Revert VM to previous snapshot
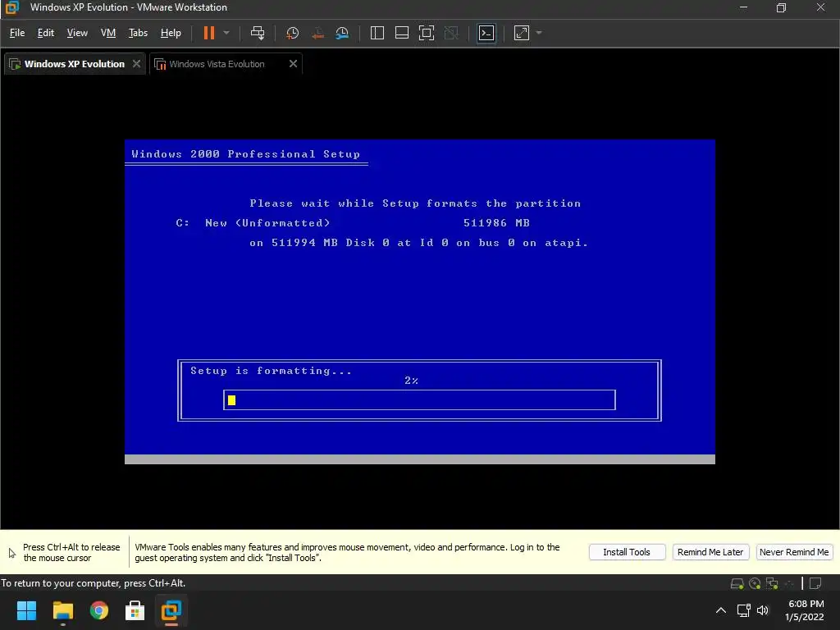Image resolution: width=840 pixels, height=630 pixels. (317, 33)
